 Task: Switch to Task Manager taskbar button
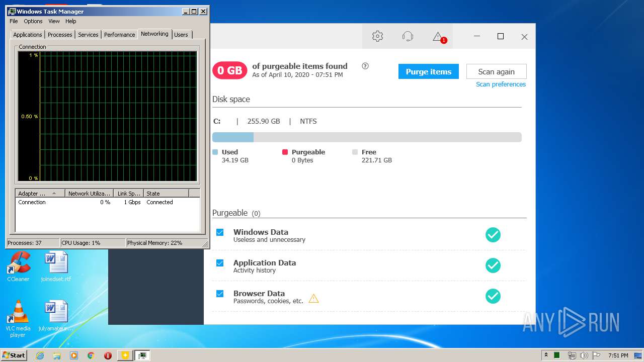pos(142,355)
